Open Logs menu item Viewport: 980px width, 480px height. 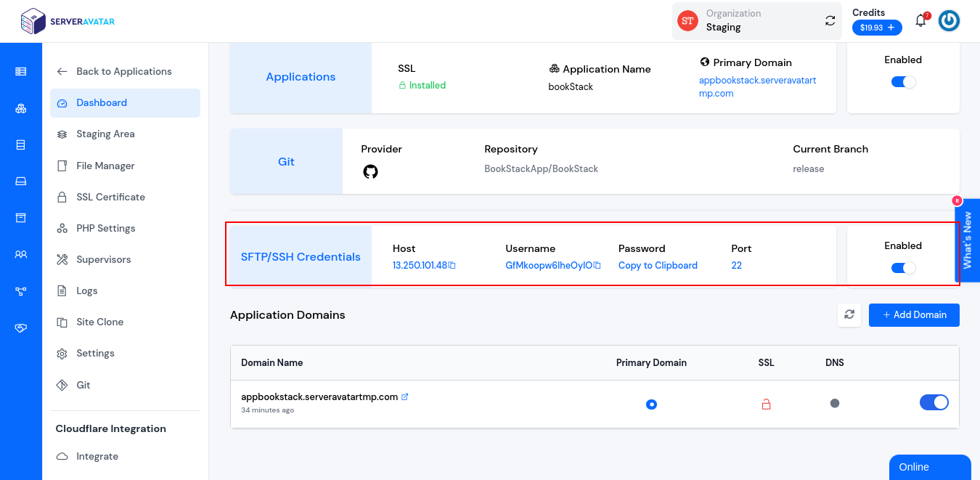(x=125, y=290)
